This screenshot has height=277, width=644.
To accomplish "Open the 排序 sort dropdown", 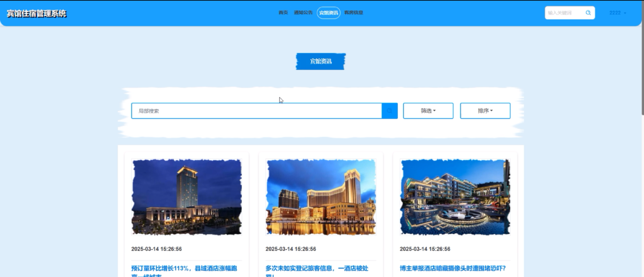I will pos(485,111).
